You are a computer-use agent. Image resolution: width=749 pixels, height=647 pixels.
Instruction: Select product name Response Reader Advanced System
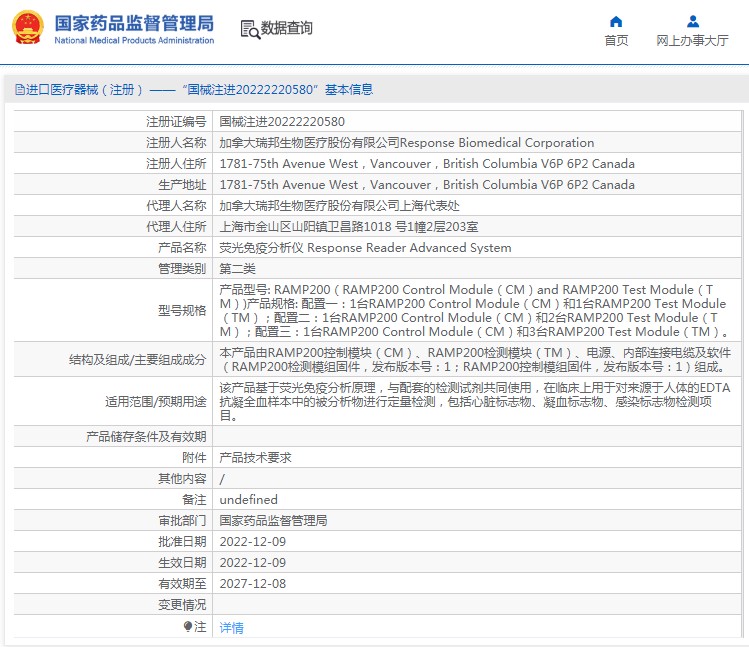click(x=365, y=248)
